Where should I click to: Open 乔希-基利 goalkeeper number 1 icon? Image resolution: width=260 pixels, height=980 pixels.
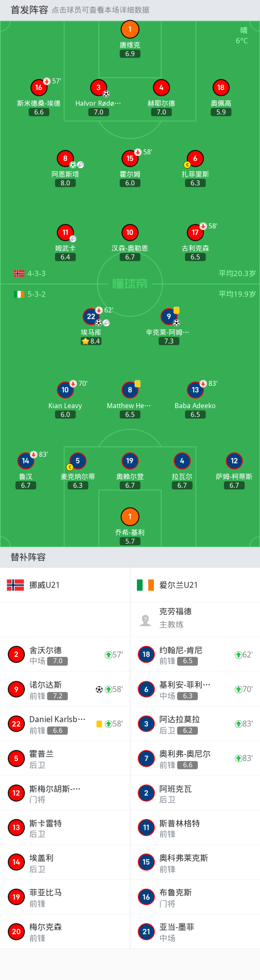130,516
